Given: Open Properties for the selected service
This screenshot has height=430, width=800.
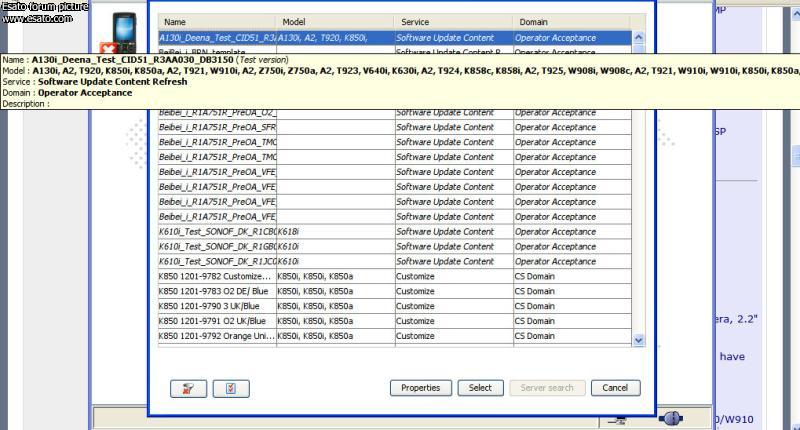Looking at the screenshot, I should coord(420,388).
